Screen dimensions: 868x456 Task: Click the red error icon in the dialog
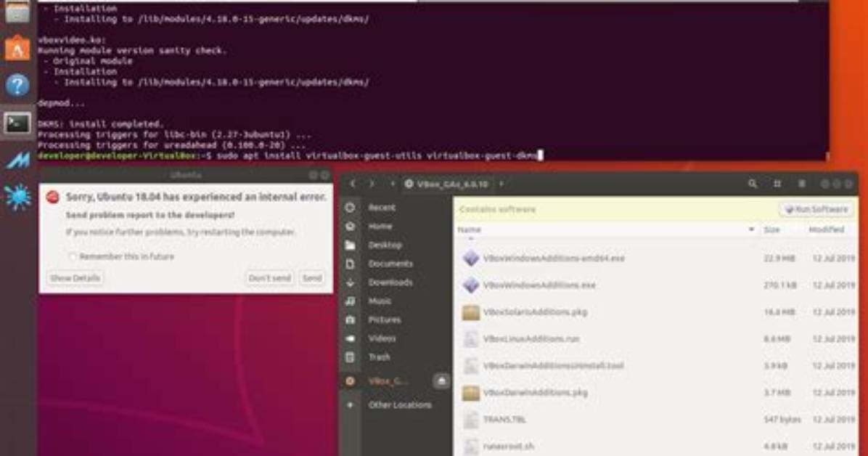coord(52,197)
